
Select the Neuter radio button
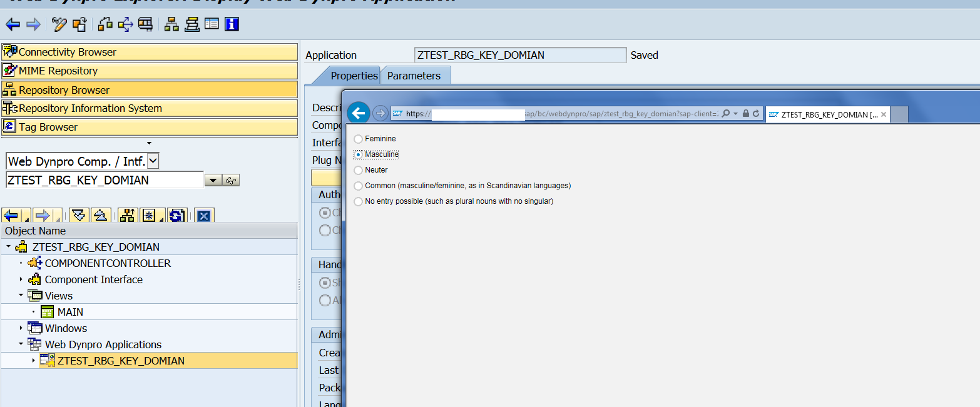(x=358, y=170)
